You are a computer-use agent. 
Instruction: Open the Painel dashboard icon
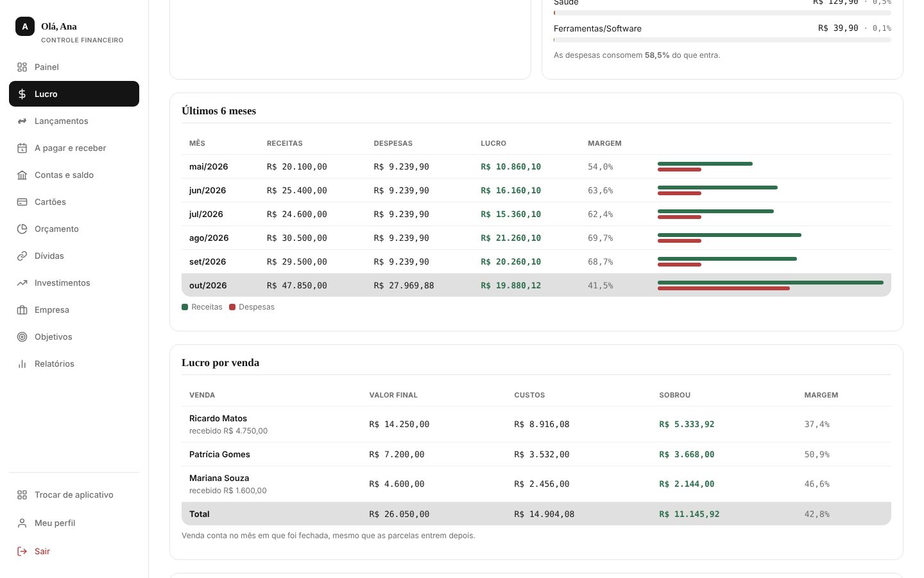[22, 67]
